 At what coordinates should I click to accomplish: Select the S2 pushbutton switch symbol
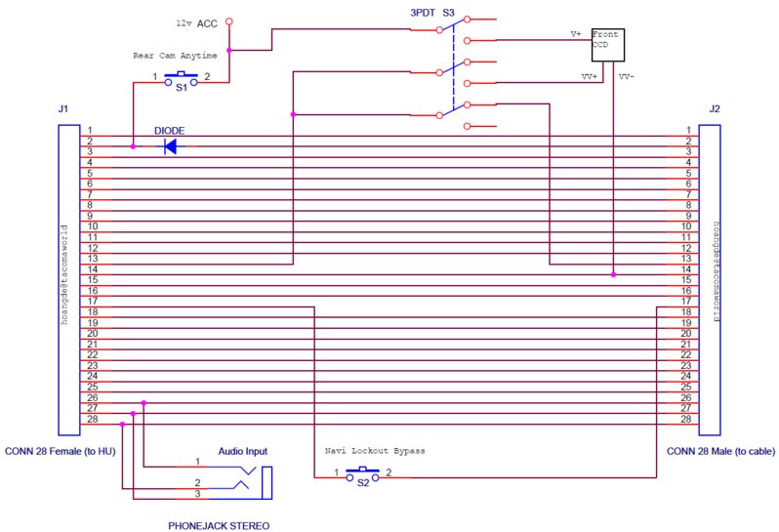pyautogui.click(x=363, y=473)
